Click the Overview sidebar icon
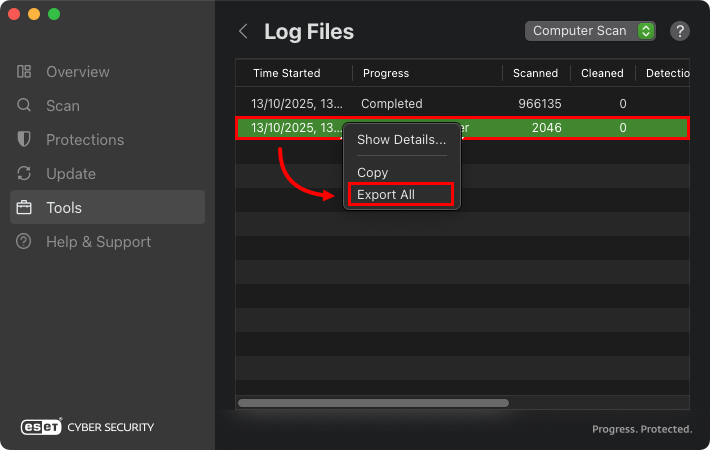Screen dimensions: 710x450 point(24,72)
